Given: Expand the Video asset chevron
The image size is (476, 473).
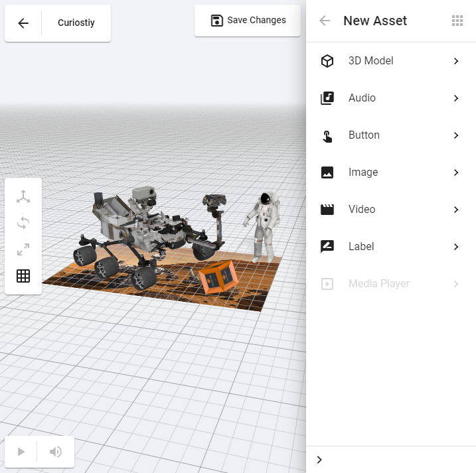Looking at the screenshot, I should (x=456, y=210).
